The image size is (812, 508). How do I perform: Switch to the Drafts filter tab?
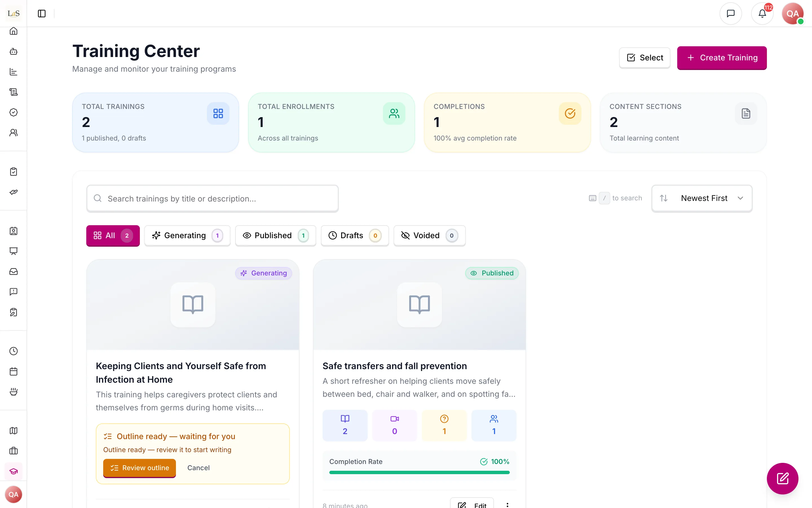355,236
